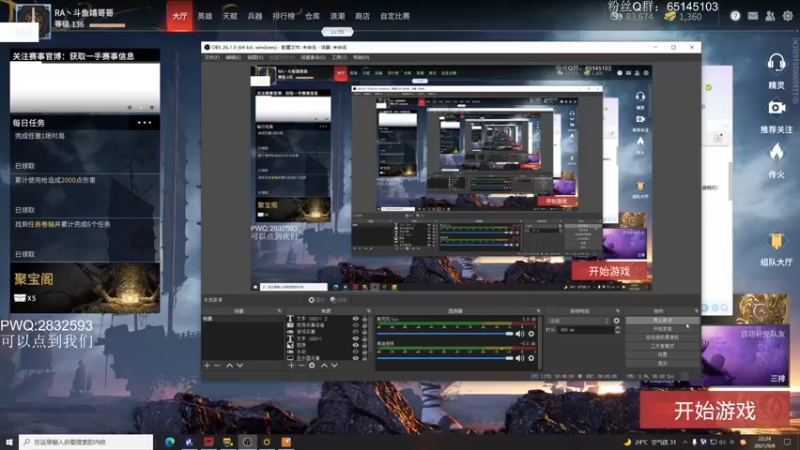Mute the 桌面音频 speaker icon
The height and width of the screenshot is (450, 800).
(520, 358)
